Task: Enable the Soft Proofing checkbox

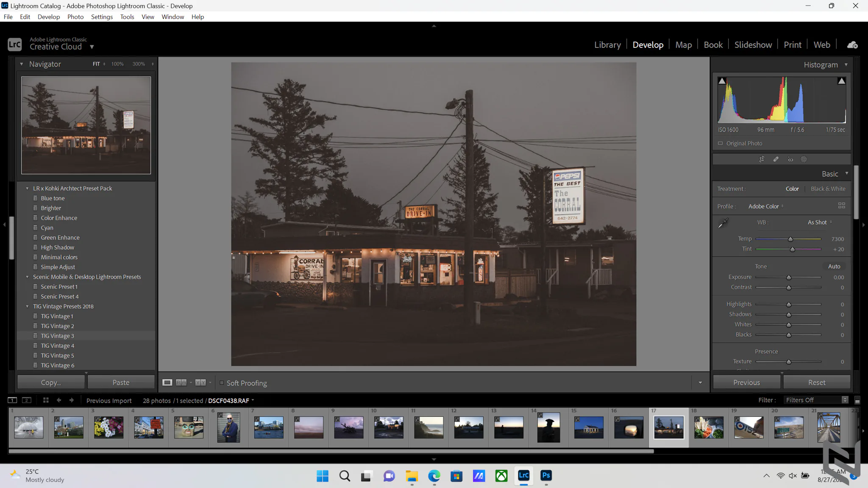Action: pyautogui.click(x=222, y=383)
